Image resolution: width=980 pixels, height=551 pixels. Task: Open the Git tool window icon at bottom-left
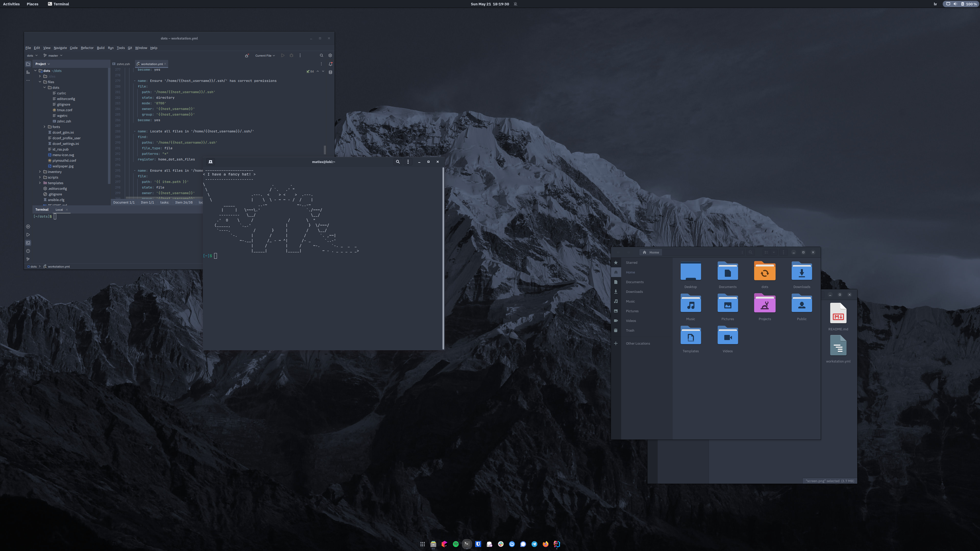(x=28, y=259)
